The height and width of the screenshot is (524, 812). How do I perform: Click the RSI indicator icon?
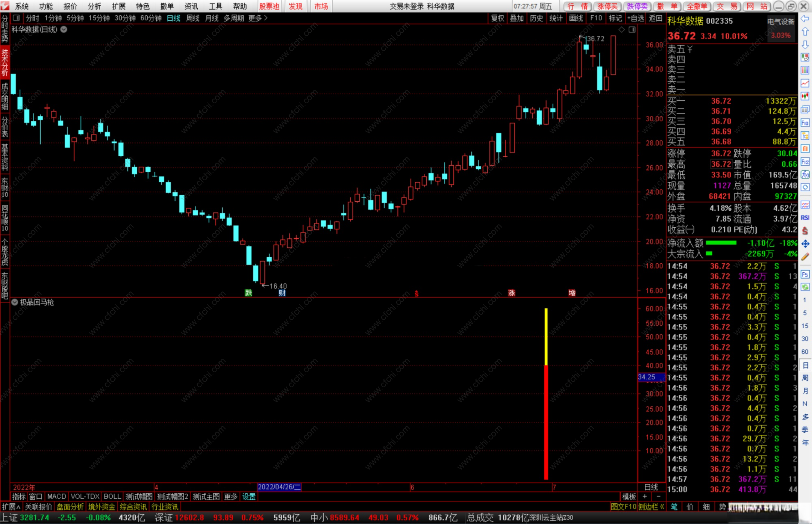coord(805,218)
